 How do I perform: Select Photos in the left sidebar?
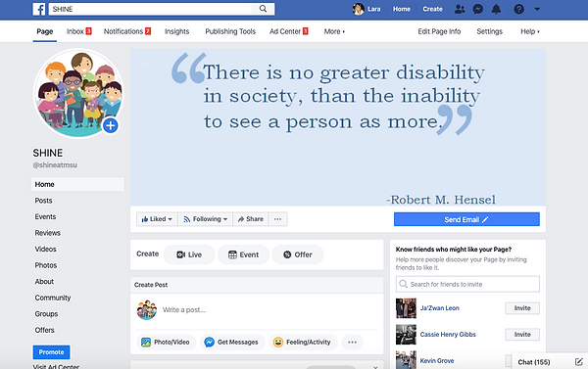tap(46, 265)
